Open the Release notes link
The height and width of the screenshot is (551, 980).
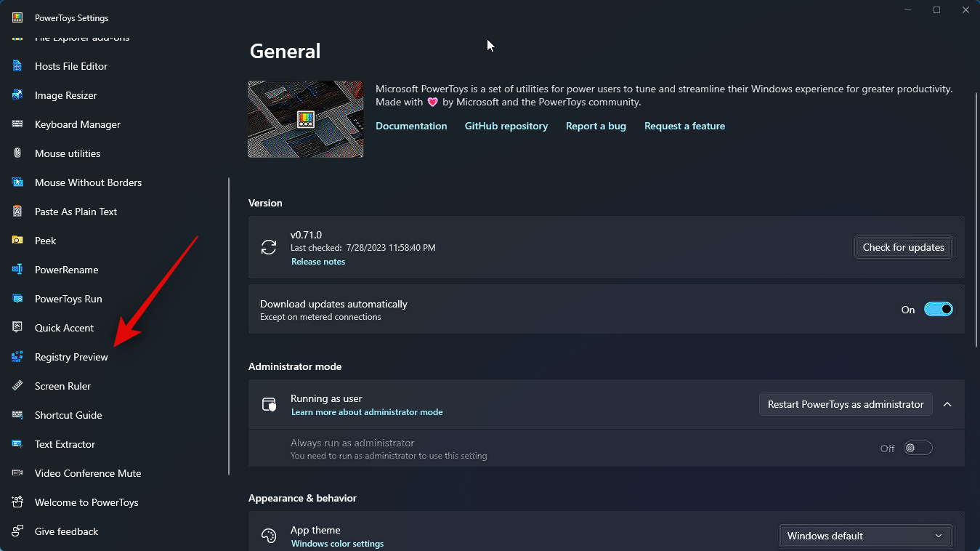pyautogui.click(x=318, y=262)
